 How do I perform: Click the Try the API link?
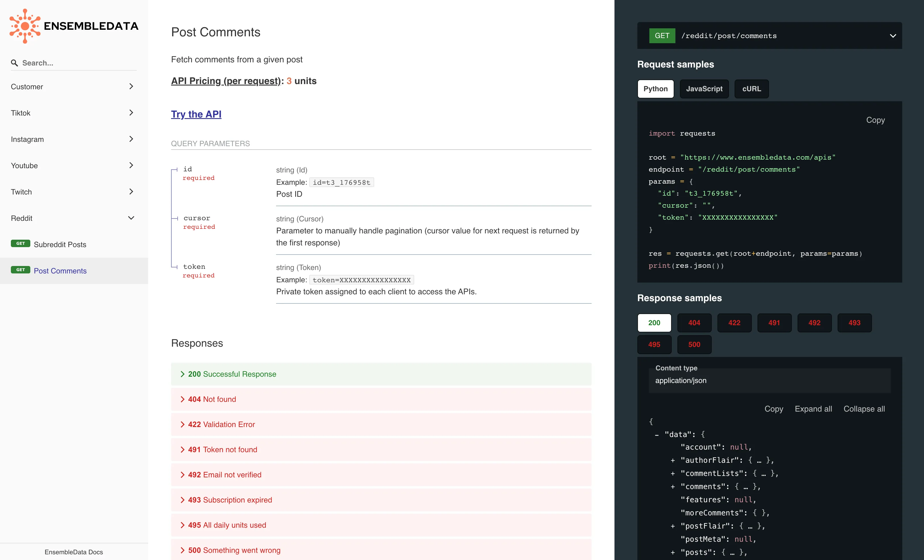point(195,114)
